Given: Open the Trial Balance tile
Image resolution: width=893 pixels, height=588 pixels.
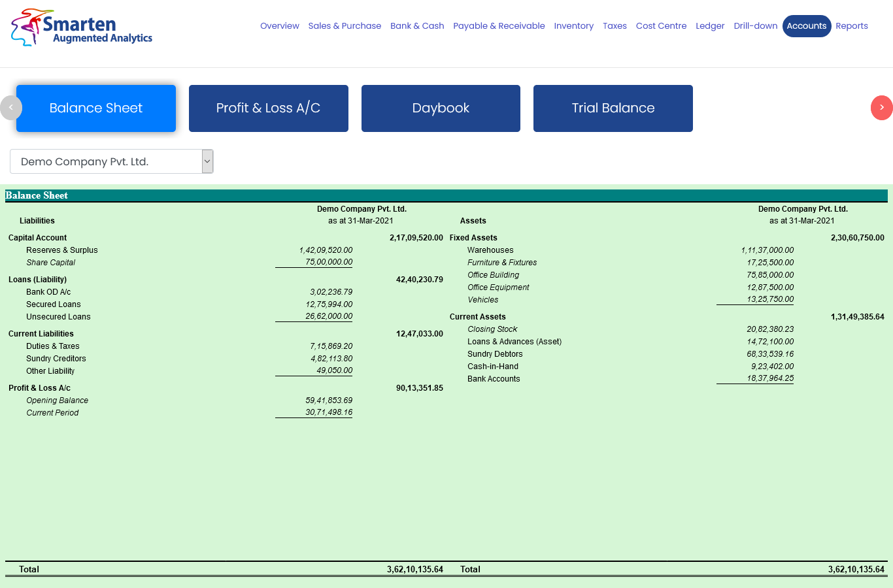Looking at the screenshot, I should point(613,108).
